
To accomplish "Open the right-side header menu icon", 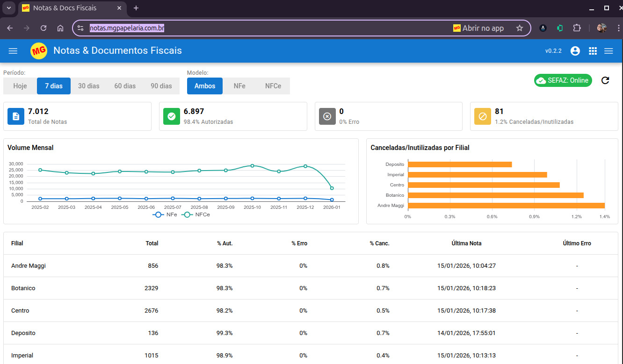I will tap(609, 51).
